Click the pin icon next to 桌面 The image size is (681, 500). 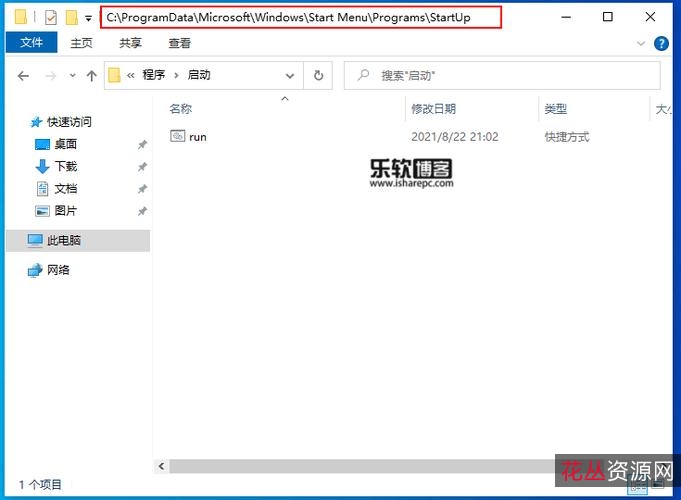[142, 145]
